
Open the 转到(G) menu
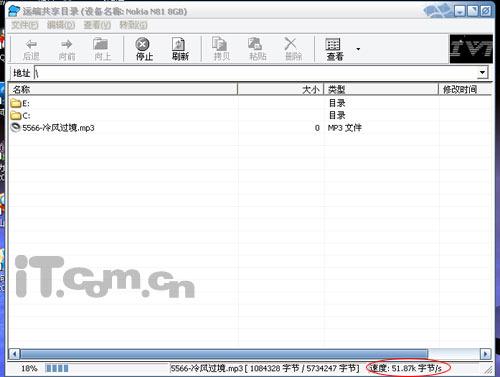133,25
